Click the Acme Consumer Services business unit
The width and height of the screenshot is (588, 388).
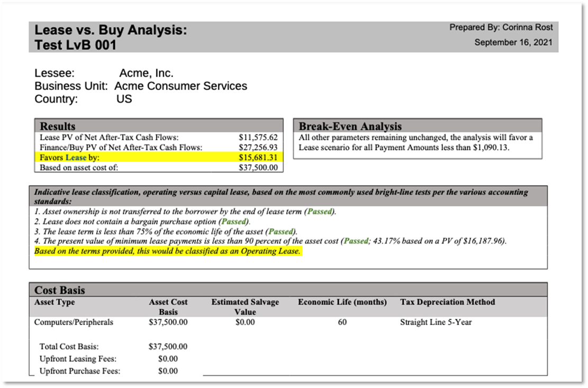click(180, 86)
